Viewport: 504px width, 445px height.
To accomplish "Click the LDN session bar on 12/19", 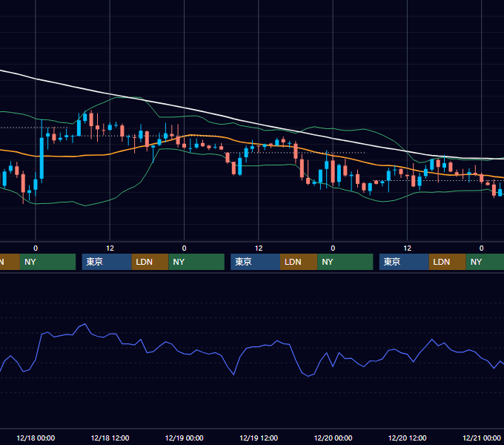I will [299, 262].
